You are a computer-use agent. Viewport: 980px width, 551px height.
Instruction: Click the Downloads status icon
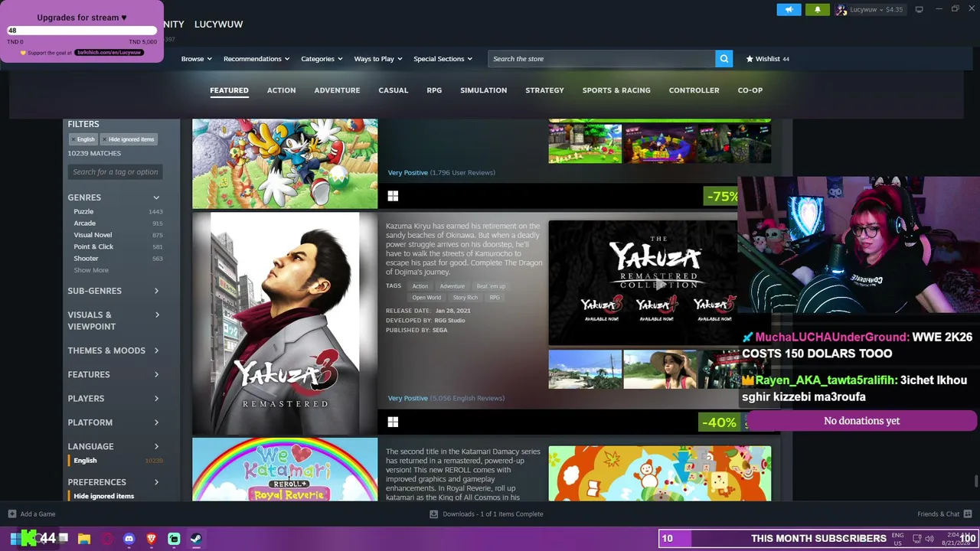[x=433, y=514]
